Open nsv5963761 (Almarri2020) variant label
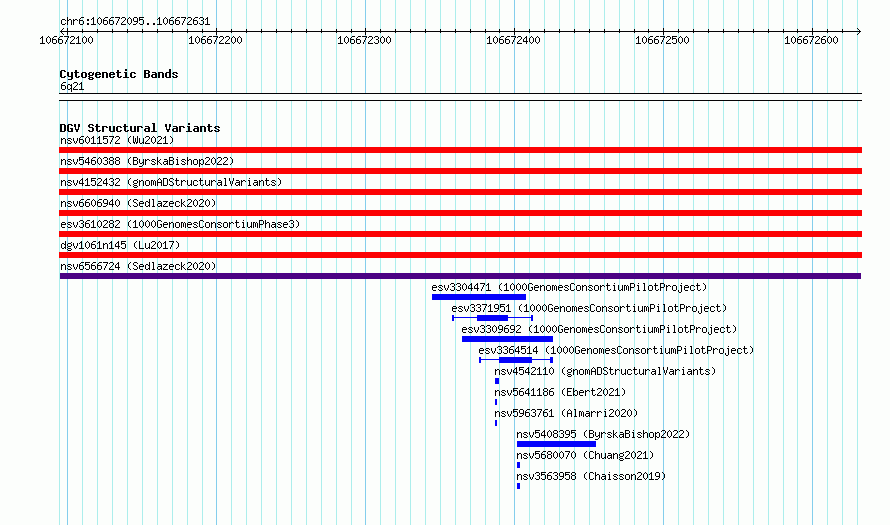890x525 pixels. pos(566,413)
